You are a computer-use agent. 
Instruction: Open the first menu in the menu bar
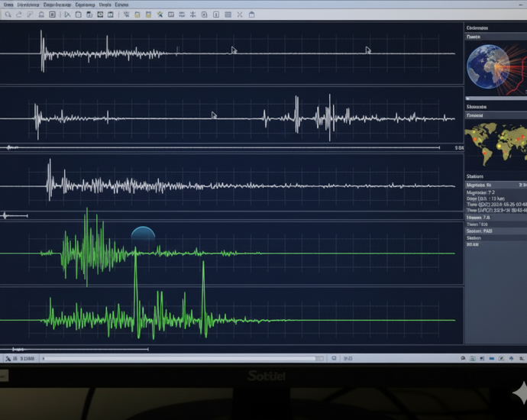(x=8, y=4)
